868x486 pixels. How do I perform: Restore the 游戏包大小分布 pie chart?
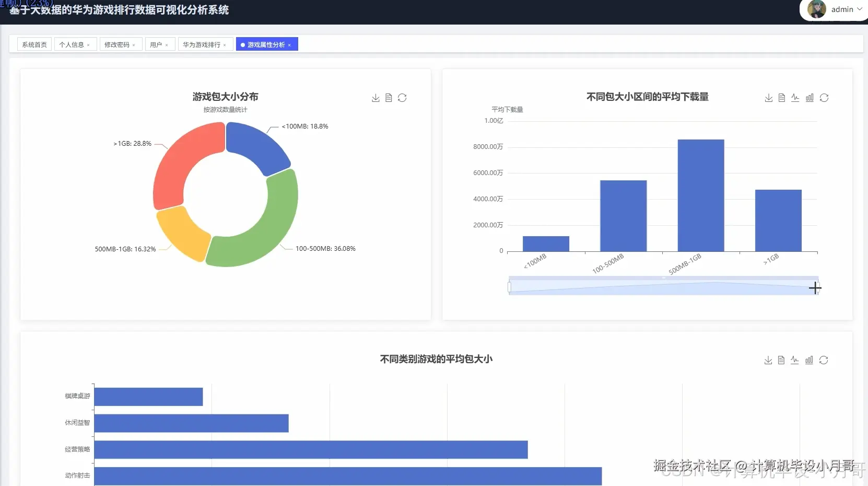(403, 98)
